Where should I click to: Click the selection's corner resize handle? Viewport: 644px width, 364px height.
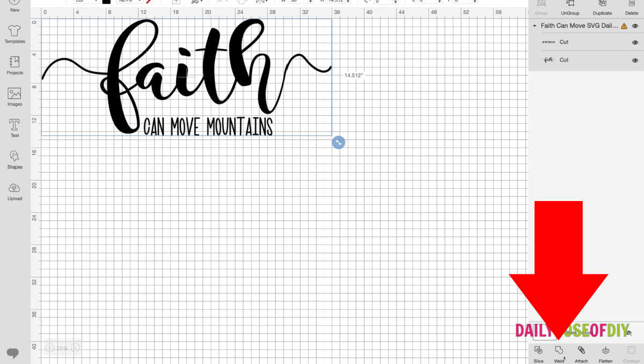[338, 142]
